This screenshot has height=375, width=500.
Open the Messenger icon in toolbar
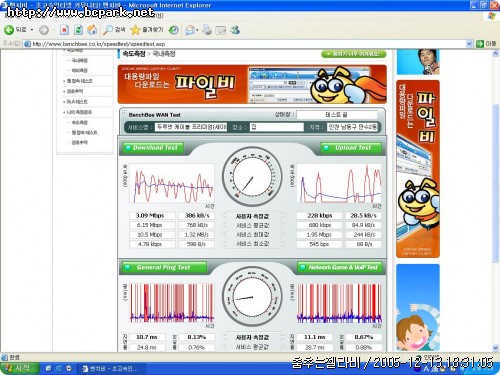point(235,30)
